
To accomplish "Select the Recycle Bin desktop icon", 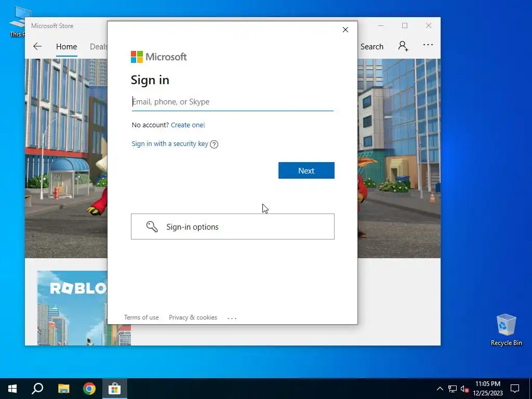I will (x=506, y=330).
